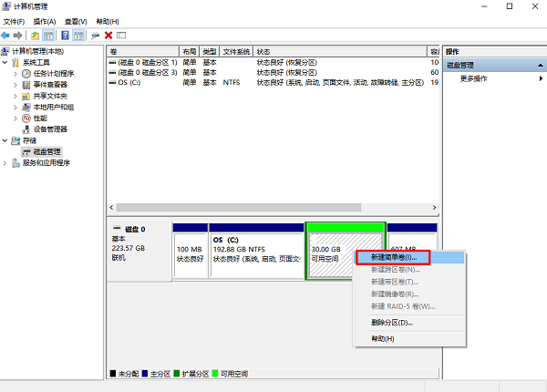Open the 操作(A) menu
This screenshot has height=392, width=547.
tap(45, 22)
